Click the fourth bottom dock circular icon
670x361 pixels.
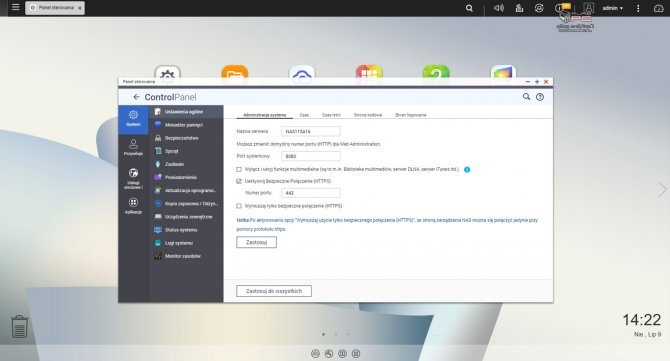pyautogui.click(x=356, y=354)
